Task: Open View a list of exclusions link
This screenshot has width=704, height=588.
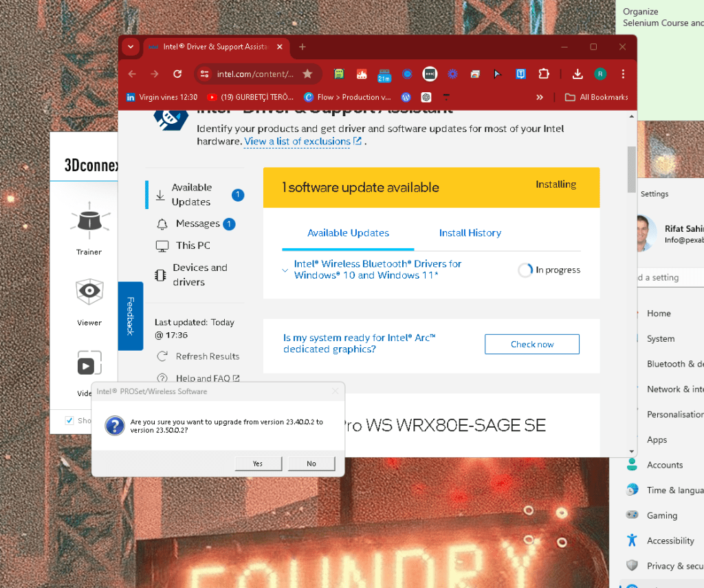Action: [303, 142]
